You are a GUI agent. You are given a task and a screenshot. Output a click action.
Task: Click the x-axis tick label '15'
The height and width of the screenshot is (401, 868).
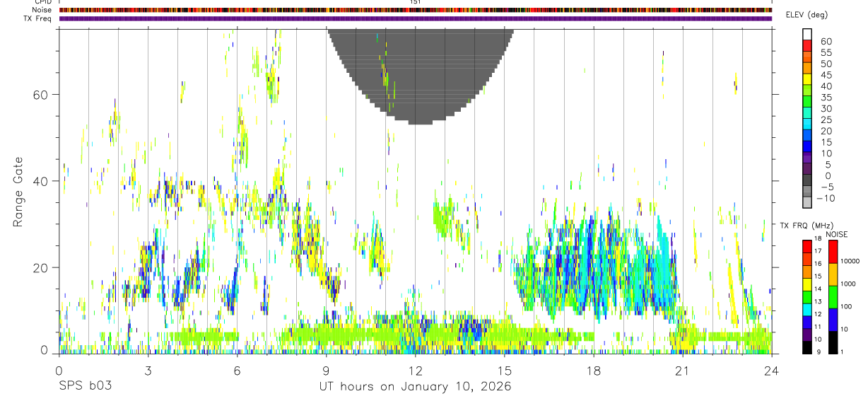(504, 370)
